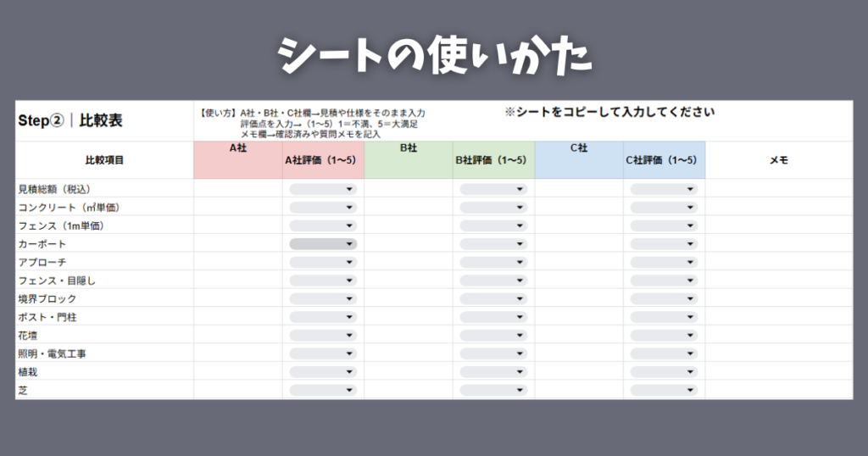Open B社 rating dropdown for 芝 row

[x=493, y=391]
